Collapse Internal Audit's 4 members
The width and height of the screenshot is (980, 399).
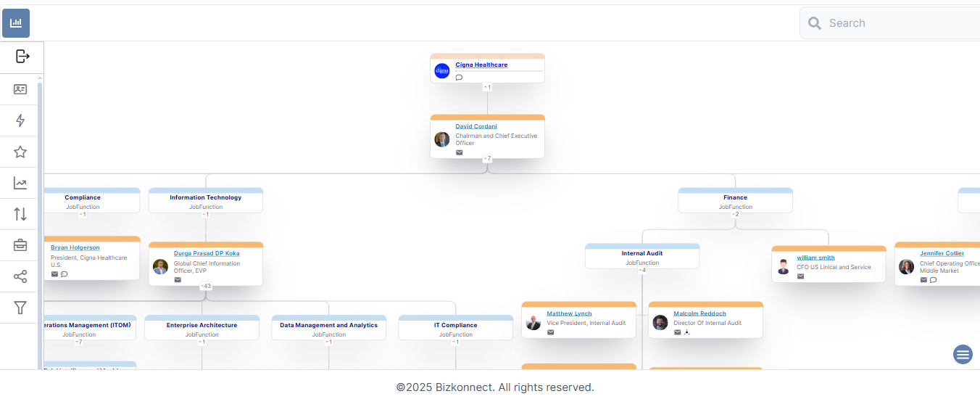642,270
